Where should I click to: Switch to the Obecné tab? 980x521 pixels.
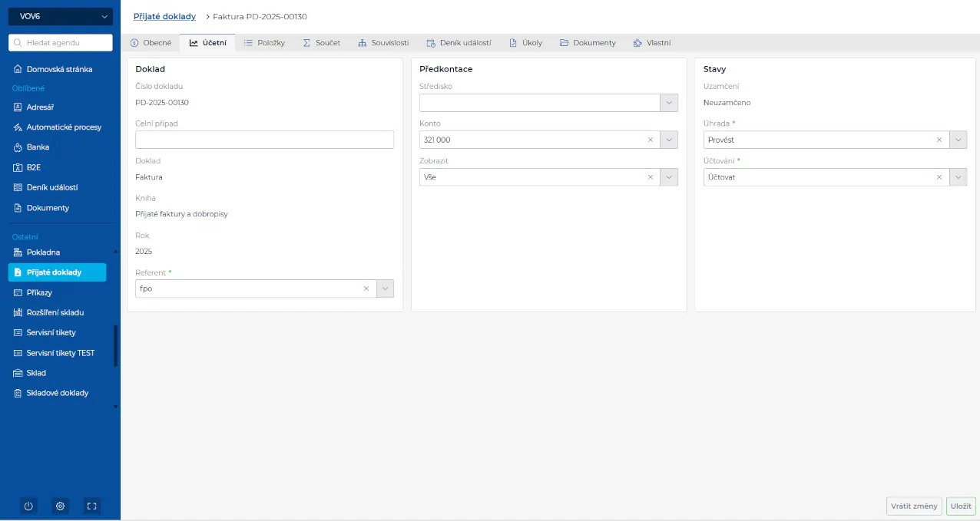pyautogui.click(x=151, y=43)
